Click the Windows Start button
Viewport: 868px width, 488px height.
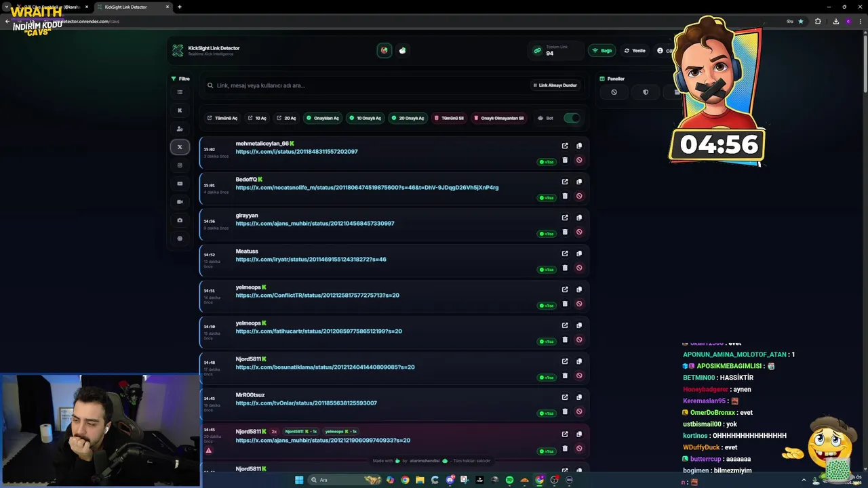click(299, 480)
